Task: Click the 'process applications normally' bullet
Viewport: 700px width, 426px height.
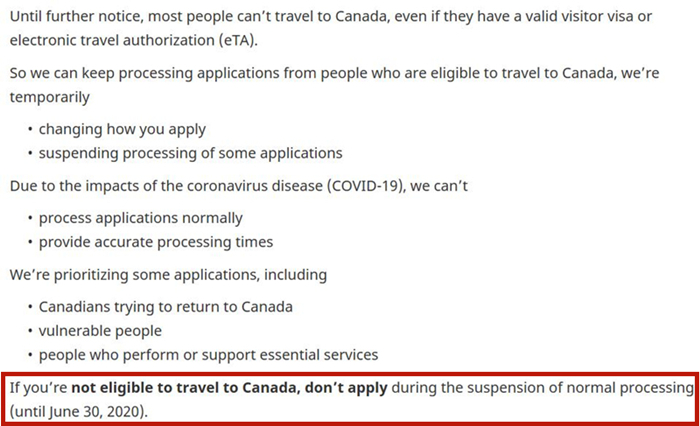Action: [140, 217]
